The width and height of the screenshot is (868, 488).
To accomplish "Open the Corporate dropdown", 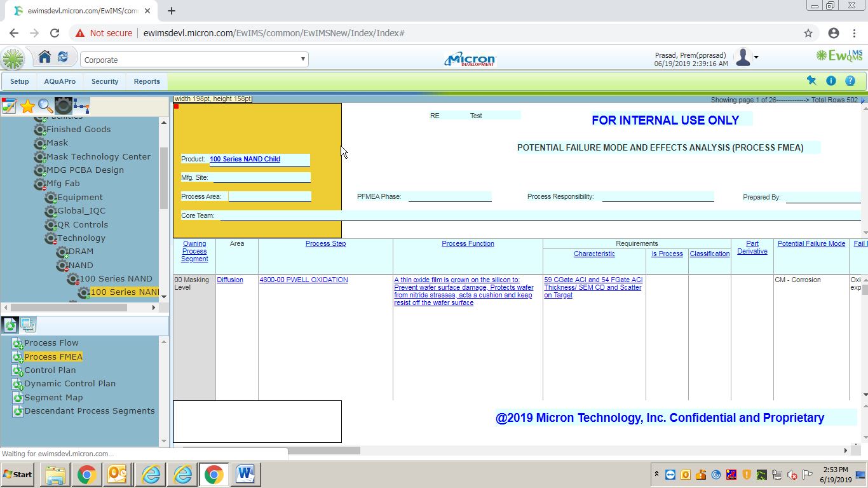I will [194, 60].
